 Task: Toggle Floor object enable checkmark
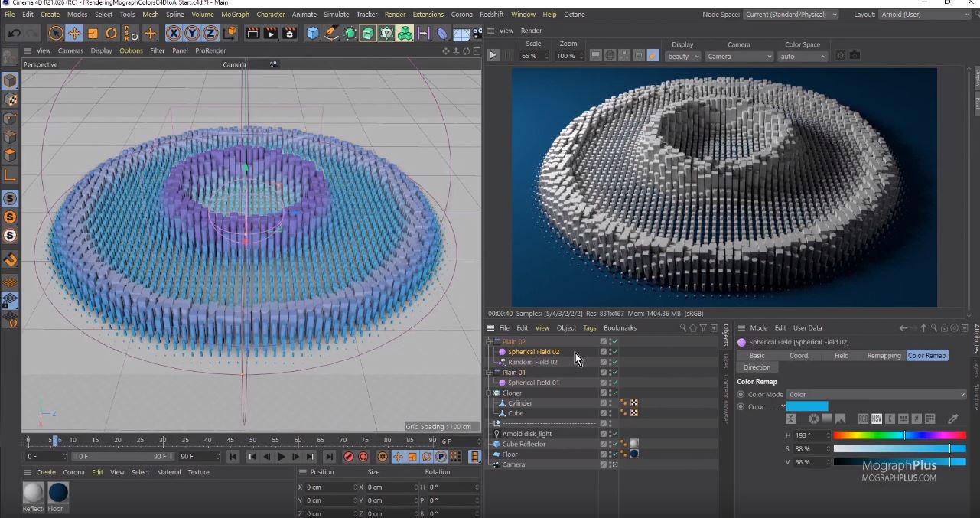click(614, 454)
